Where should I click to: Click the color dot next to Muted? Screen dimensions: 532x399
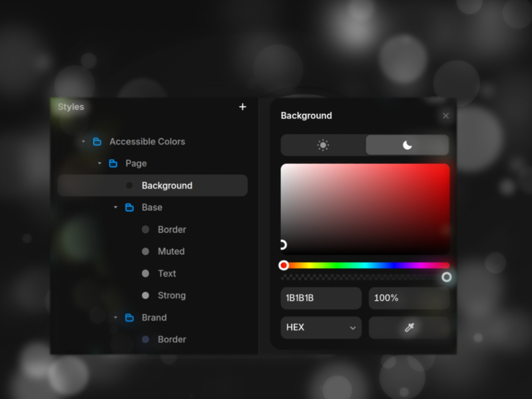click(x=145, y=251)
